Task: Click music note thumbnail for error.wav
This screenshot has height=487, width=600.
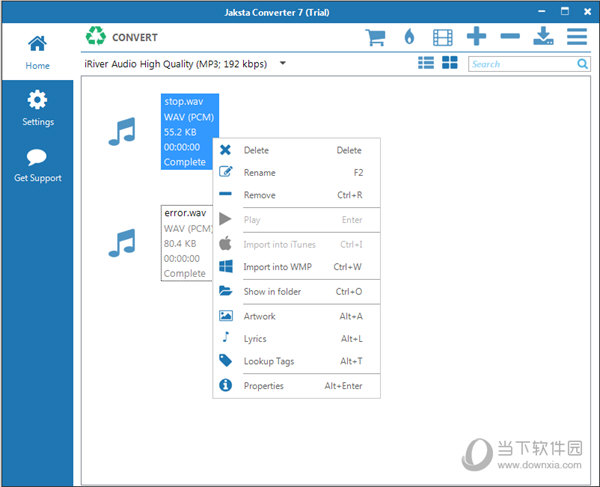Action: tap(122, 243)
